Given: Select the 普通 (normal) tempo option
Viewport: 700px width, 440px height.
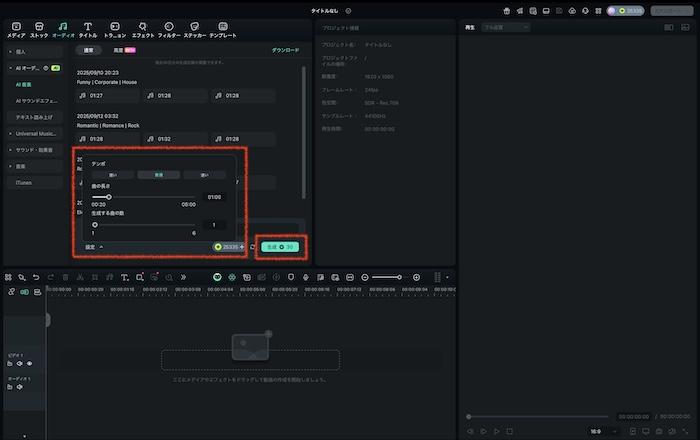Looking at the screenshot, I should pyautogui.click(x=158, y=175).
